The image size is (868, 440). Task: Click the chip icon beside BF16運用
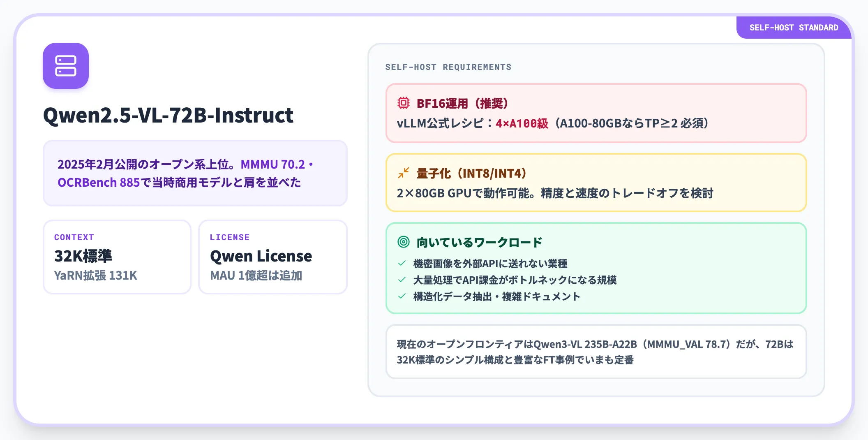click(404, 103)
